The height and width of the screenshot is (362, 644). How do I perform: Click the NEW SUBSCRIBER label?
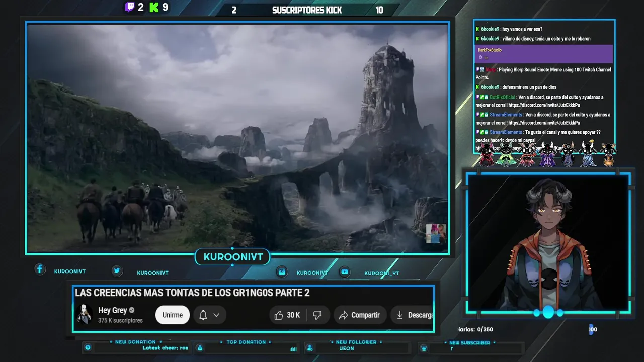469,343
